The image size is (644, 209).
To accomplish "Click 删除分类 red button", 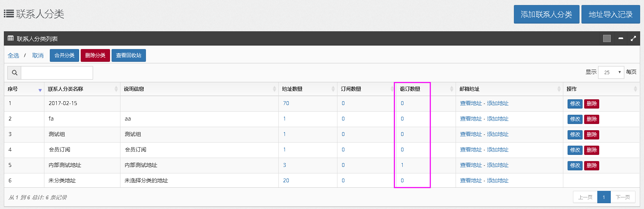I will point(95,56).
